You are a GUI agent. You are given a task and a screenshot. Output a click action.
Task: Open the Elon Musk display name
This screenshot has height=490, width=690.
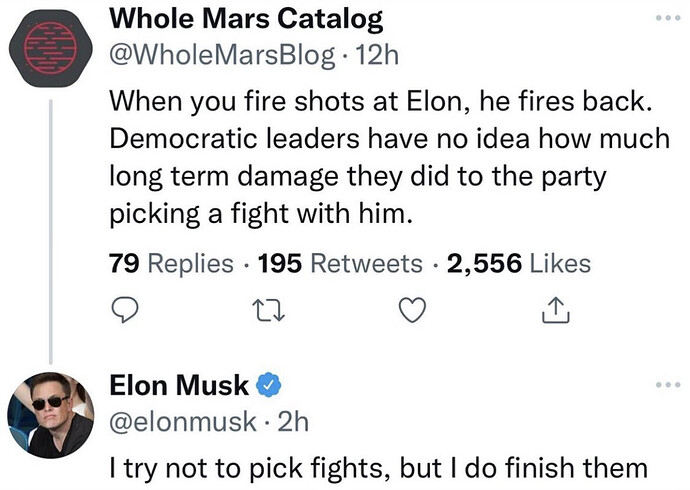tap(179, 385)
